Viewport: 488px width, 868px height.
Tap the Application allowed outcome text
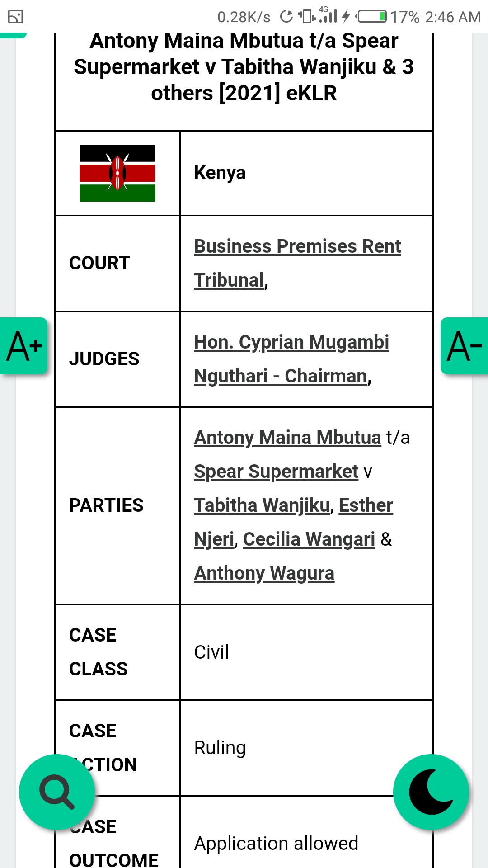pyautogui.click(x=276, y=844)
